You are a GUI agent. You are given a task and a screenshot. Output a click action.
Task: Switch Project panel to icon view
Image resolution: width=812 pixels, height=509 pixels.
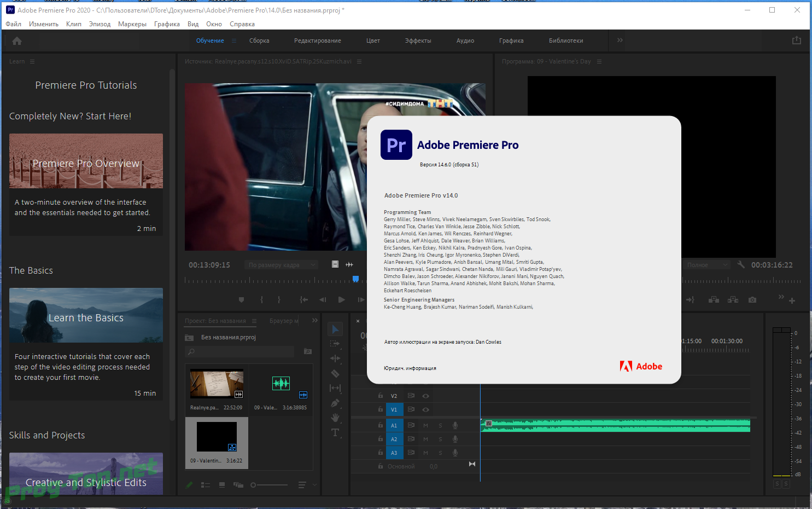tap(222, 485)
